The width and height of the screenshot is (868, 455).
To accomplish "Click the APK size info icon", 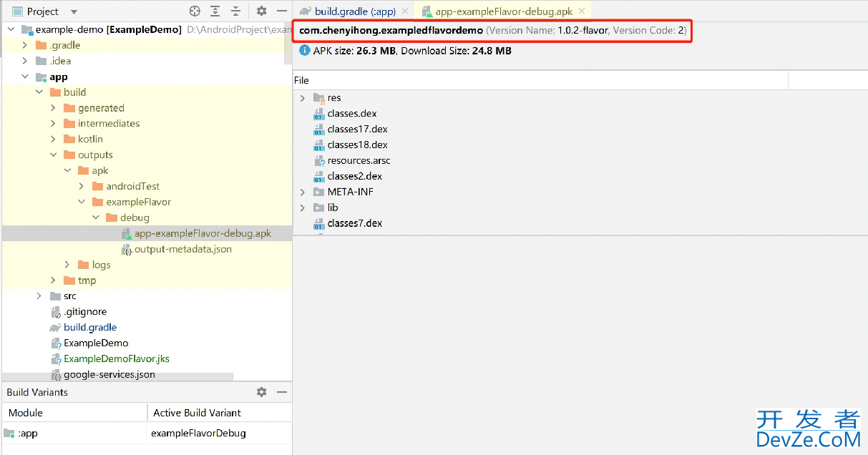I will (305, 51).
